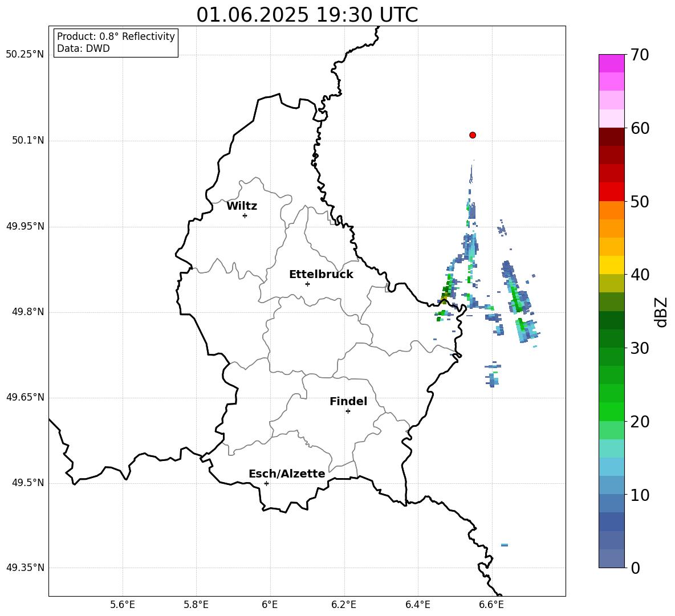This screenshot has width=675, height=616.
Task: Select the Wiltz label on the map
Action: [x=242, y=206]
